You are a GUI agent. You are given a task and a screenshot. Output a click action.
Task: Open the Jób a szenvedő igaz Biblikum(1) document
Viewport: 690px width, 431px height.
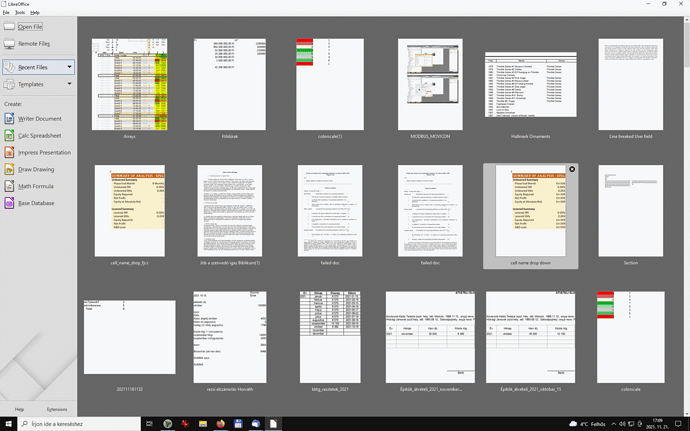tap(230, 211)
